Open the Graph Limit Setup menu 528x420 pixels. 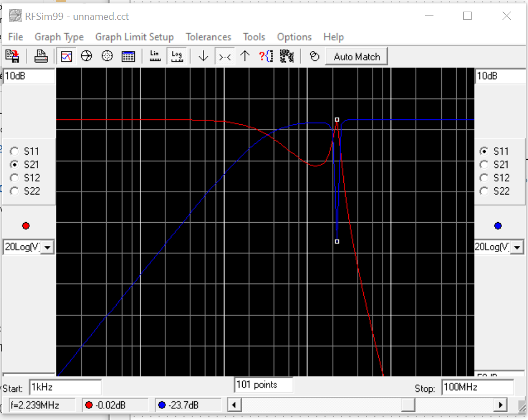pos(134,36)
